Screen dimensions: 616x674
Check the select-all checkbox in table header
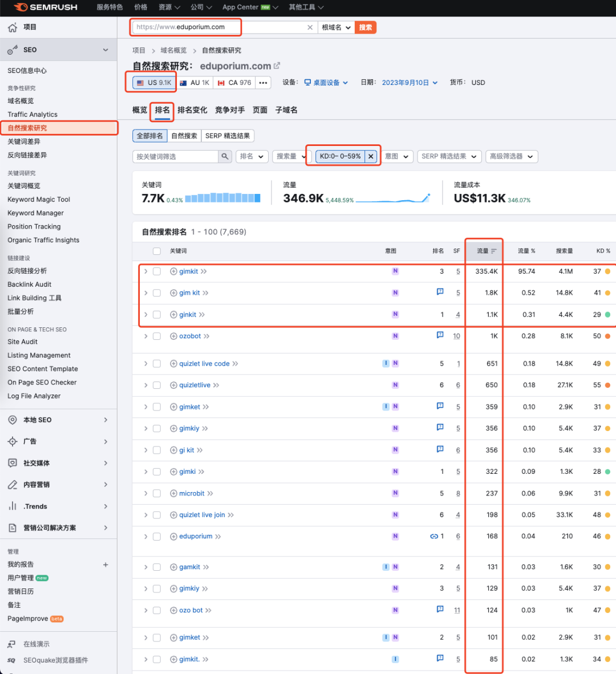[x=157, y=251]
